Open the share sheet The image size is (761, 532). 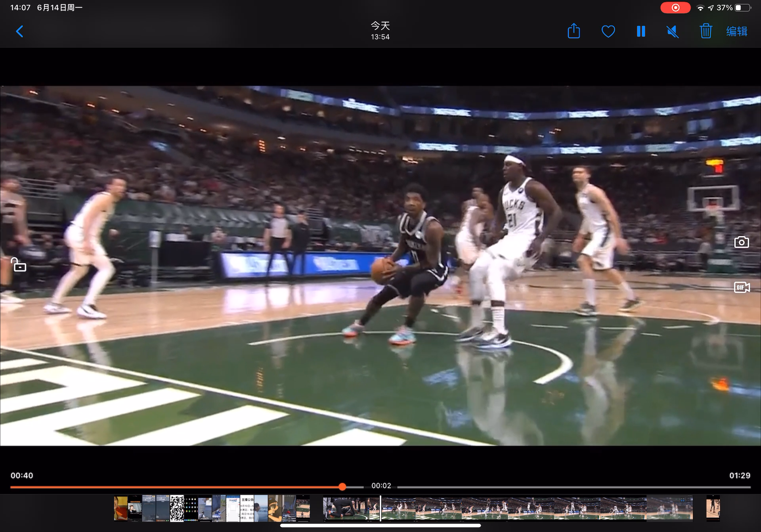click(x=574, y=31)
